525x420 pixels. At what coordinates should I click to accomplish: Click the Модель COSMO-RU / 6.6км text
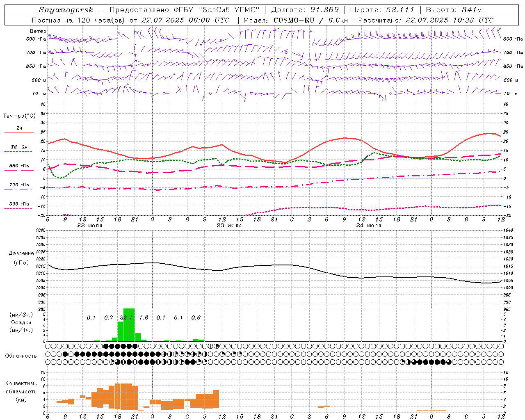click(x=296, y=20)
